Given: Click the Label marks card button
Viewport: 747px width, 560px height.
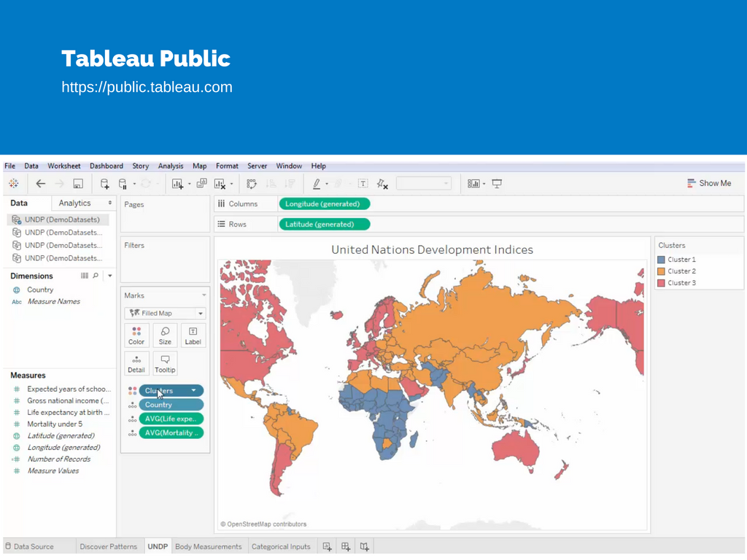Looking at the screenshot, I should point(193,335).
